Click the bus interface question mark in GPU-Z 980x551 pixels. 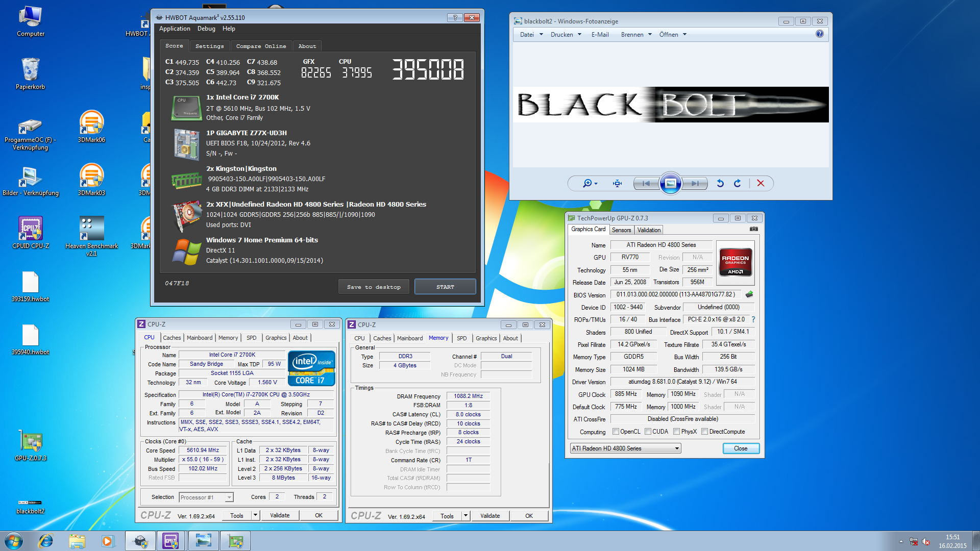[x=753, y=319]
